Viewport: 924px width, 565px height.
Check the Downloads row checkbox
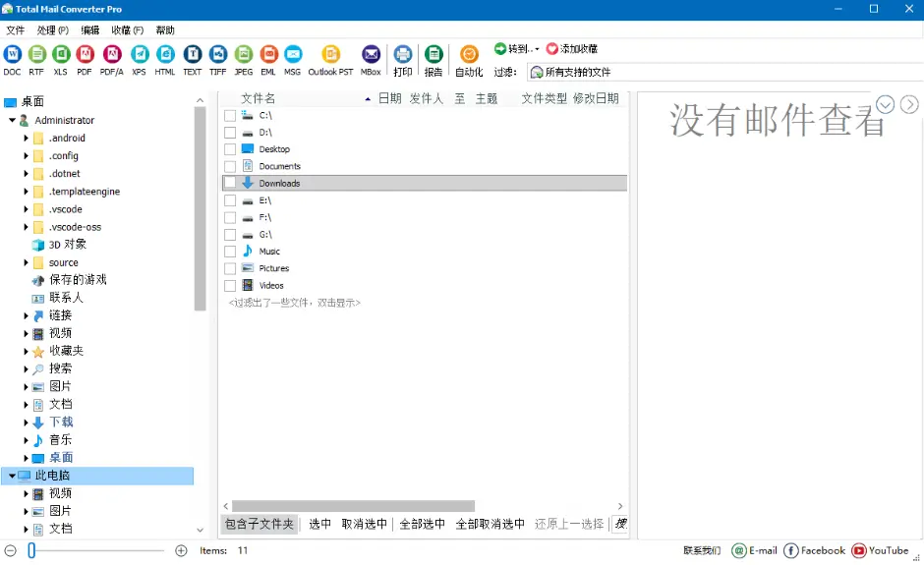pos(230,184)
